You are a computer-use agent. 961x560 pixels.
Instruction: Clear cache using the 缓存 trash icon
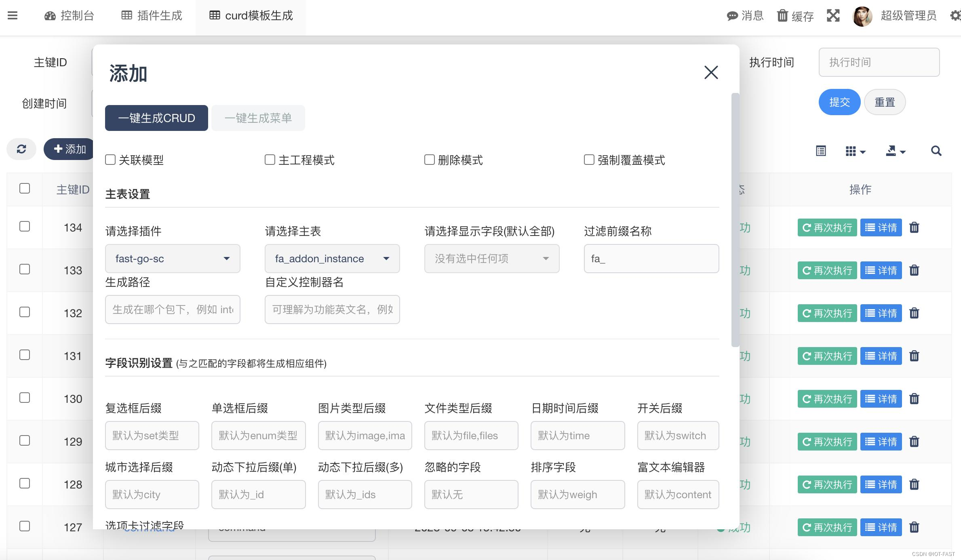(x=783, y=16)
